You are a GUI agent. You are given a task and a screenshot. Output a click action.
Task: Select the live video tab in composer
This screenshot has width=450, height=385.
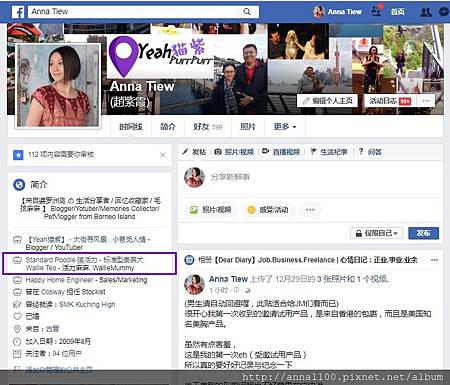[281, 152]
